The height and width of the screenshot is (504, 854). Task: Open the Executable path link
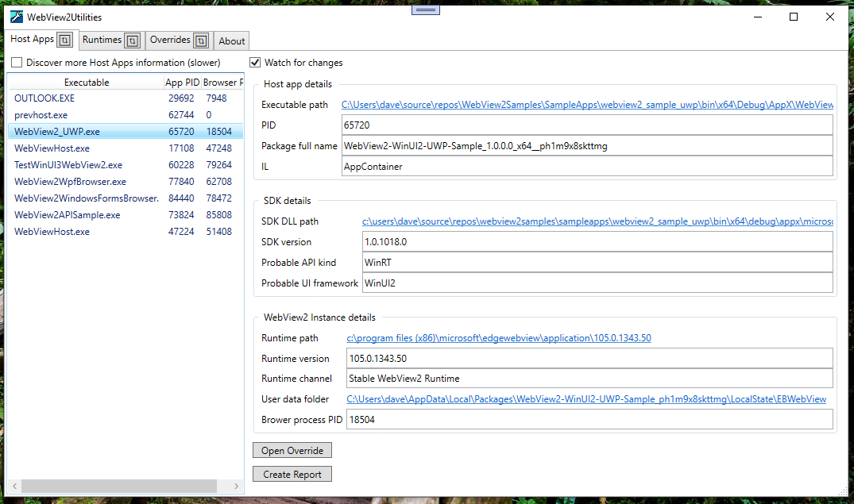(587, 105)
